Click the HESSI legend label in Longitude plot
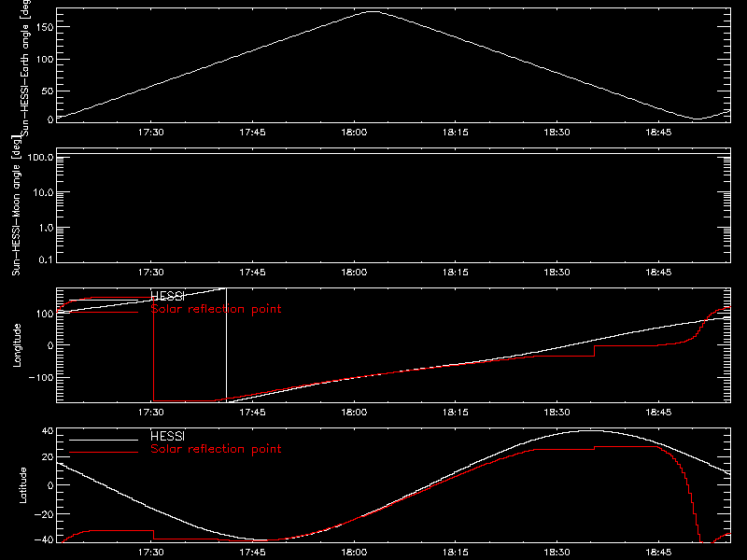Screen dimensions: 747x560 click(167, 296)
